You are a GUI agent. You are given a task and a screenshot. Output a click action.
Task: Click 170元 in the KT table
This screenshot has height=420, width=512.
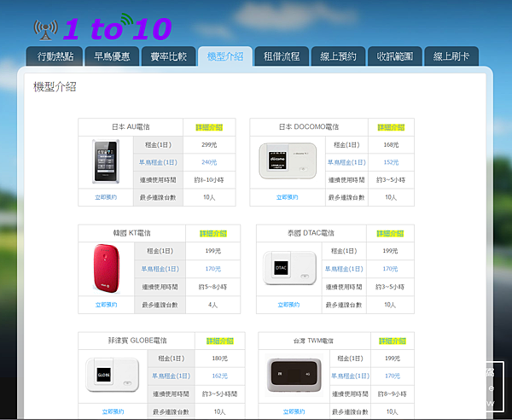[x=212, y=269]
